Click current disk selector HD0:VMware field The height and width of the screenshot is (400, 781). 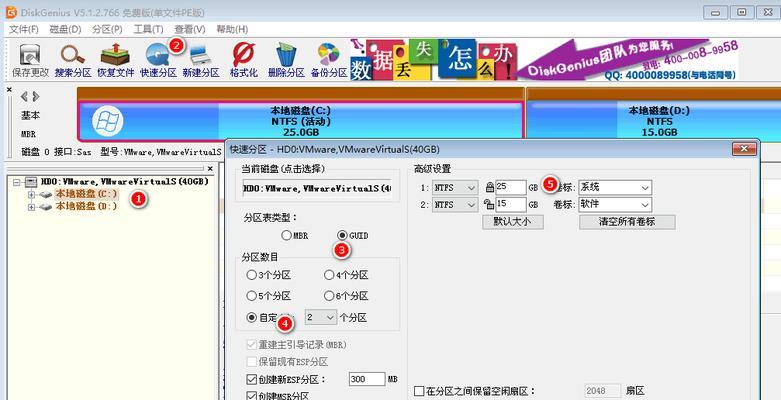coord(317,189)
